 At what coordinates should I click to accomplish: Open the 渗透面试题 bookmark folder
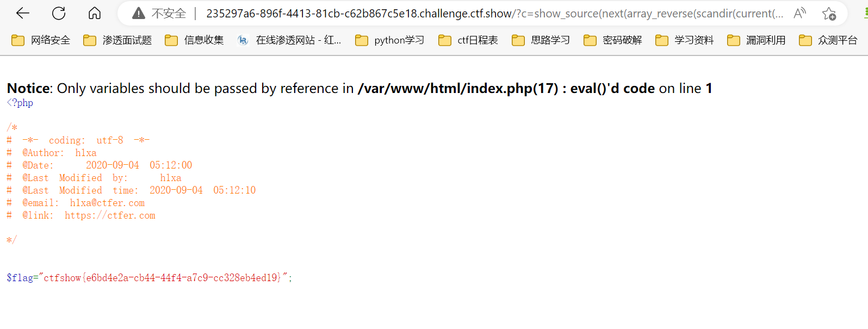(x=117, y=40)
